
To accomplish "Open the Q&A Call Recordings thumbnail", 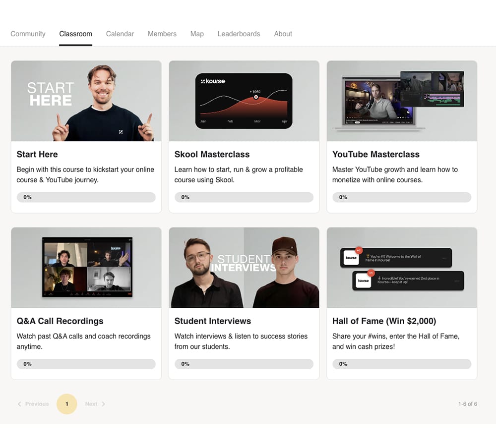I will click(86, 268).
